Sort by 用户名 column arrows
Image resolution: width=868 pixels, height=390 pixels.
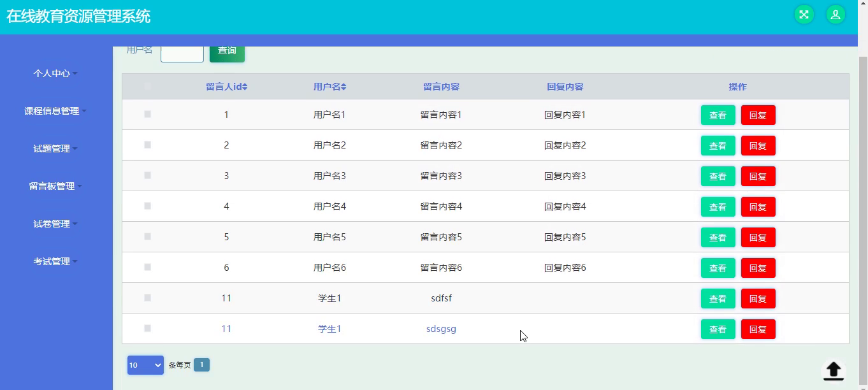click(x=344, y=87)
